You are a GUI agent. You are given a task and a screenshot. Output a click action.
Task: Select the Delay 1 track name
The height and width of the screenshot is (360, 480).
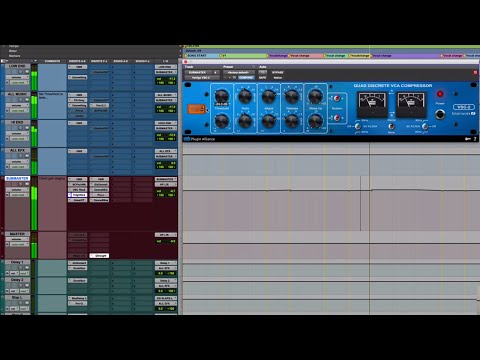coord(17,262)
